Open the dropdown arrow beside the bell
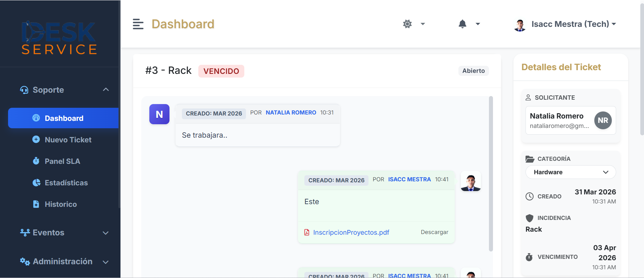The height and width of the screenshot is (278, 644). (478, 24)
